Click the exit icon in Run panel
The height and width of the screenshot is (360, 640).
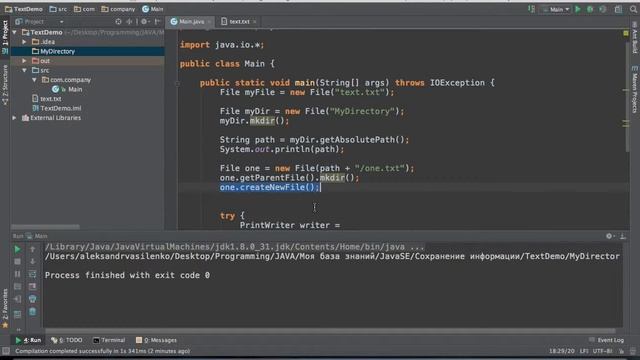(x=18, y=299)
